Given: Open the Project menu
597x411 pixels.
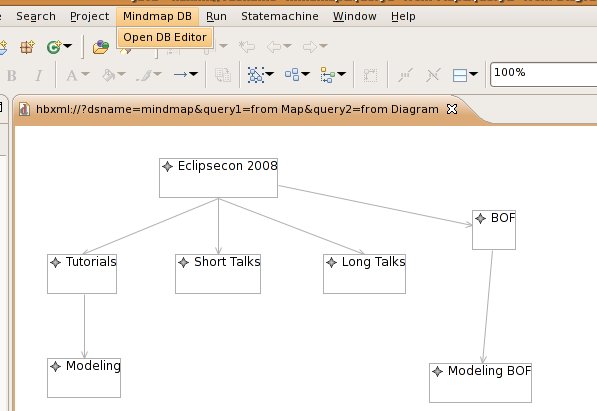Looking at the screenshot, I should click(x=89, y=16).
